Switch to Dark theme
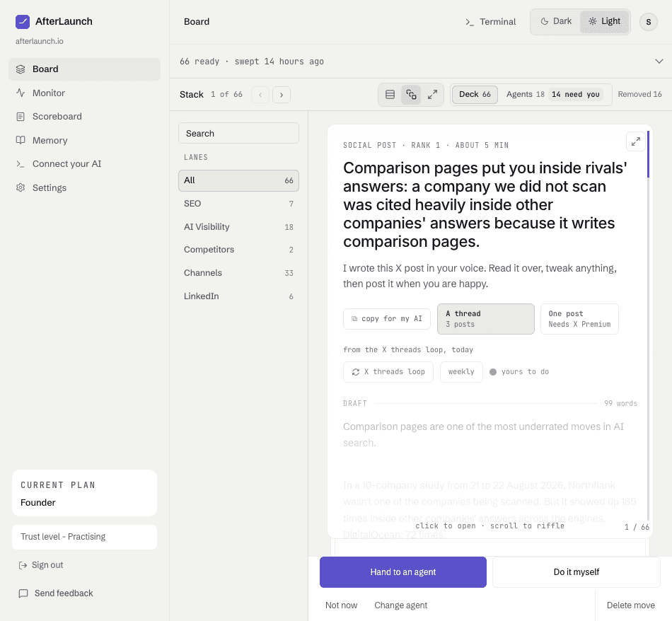Viewport: 672px width, 621px height. [x=556, y=21]
